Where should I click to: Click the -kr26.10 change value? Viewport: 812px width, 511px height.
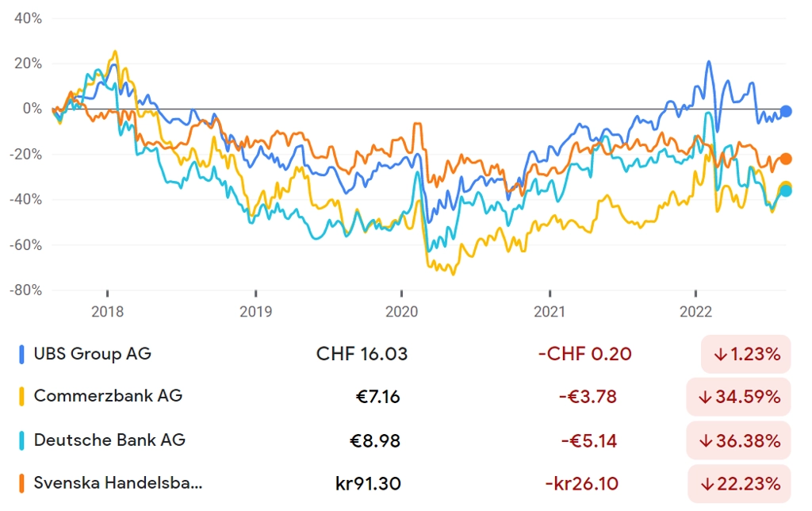[x=581, y=484]
